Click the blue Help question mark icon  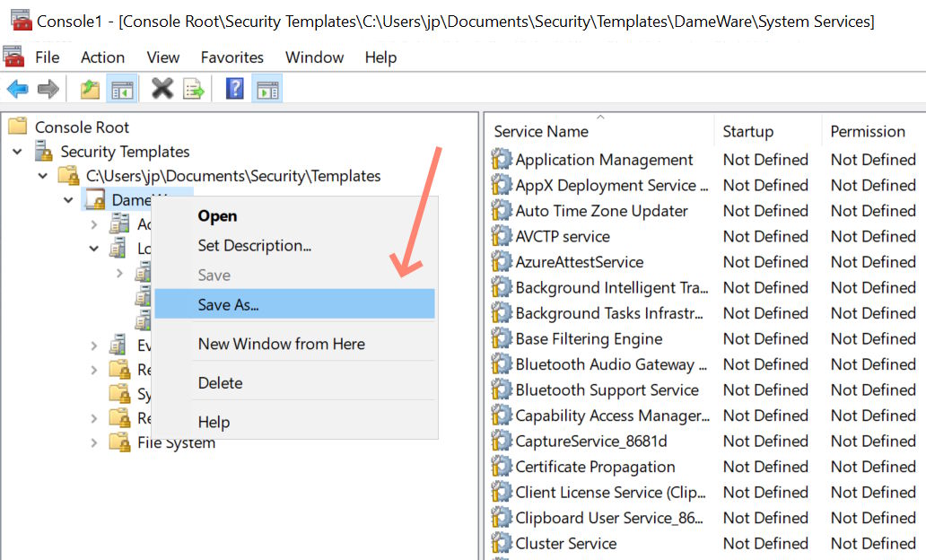(234, 89)
